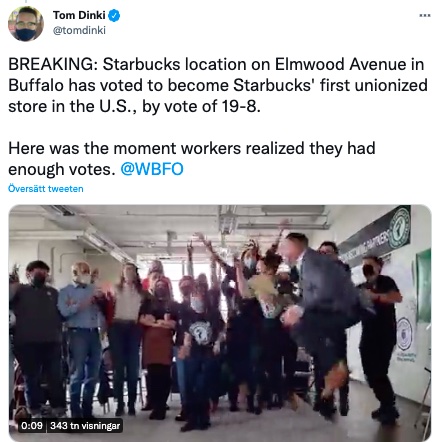
Task: Click the masked person in black at far left
Action: pos(35,333)
